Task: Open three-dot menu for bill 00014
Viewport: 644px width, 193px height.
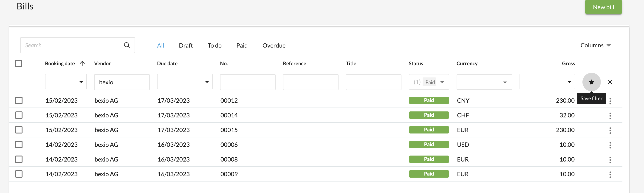Action: [x=610, y=116]
